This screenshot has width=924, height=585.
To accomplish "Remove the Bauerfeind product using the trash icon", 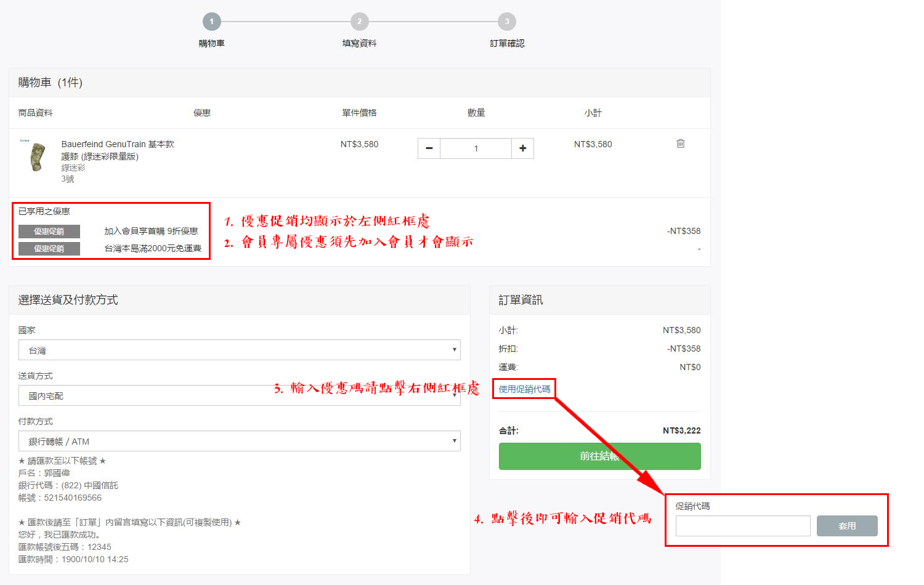I will tap(680, 143).
